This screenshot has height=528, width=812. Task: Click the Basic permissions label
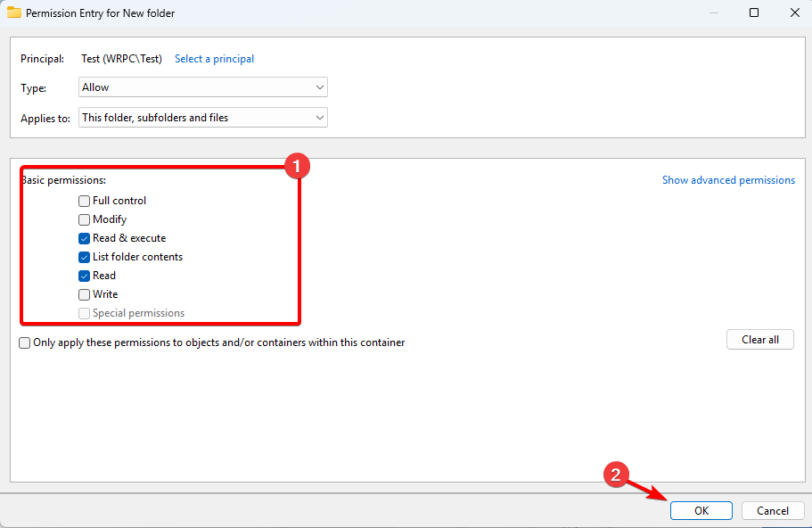pos(63,180)
